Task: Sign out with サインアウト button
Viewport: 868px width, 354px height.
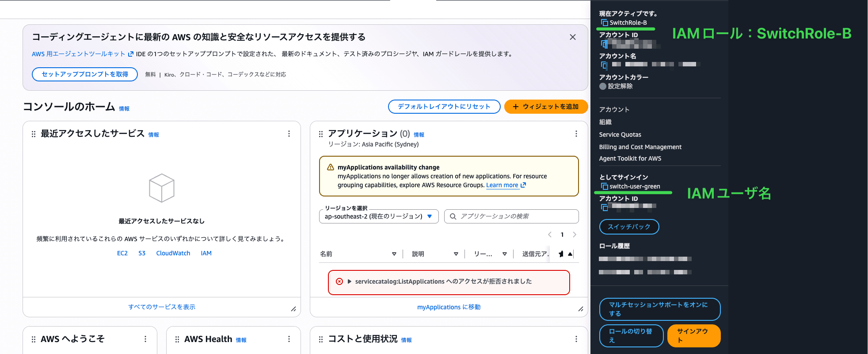Action: (x=694, y=336)
